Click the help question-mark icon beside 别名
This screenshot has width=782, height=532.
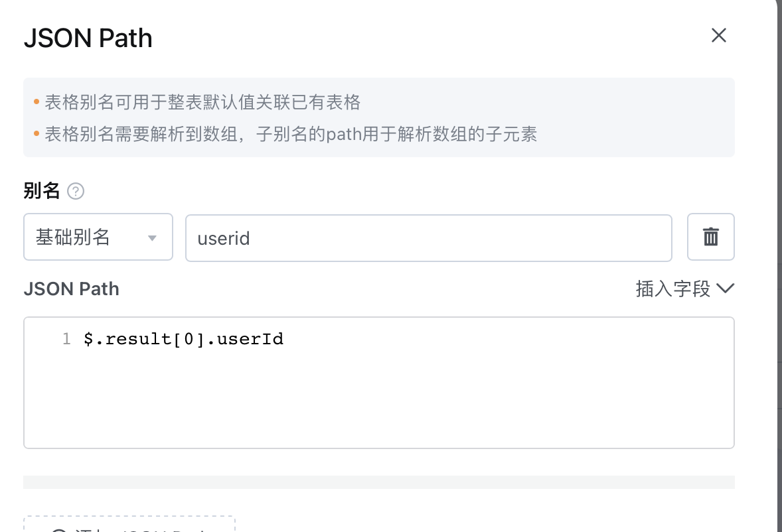76,191
